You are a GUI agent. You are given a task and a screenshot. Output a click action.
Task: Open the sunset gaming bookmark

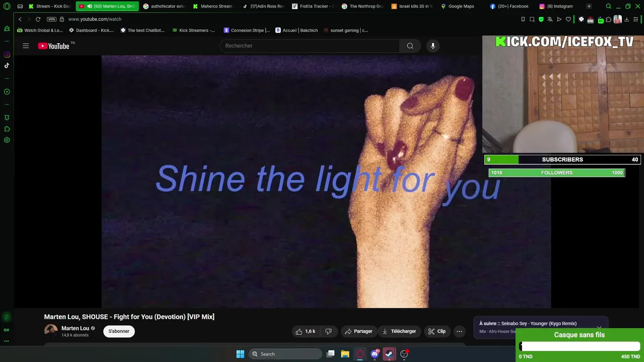pos(346,30)
